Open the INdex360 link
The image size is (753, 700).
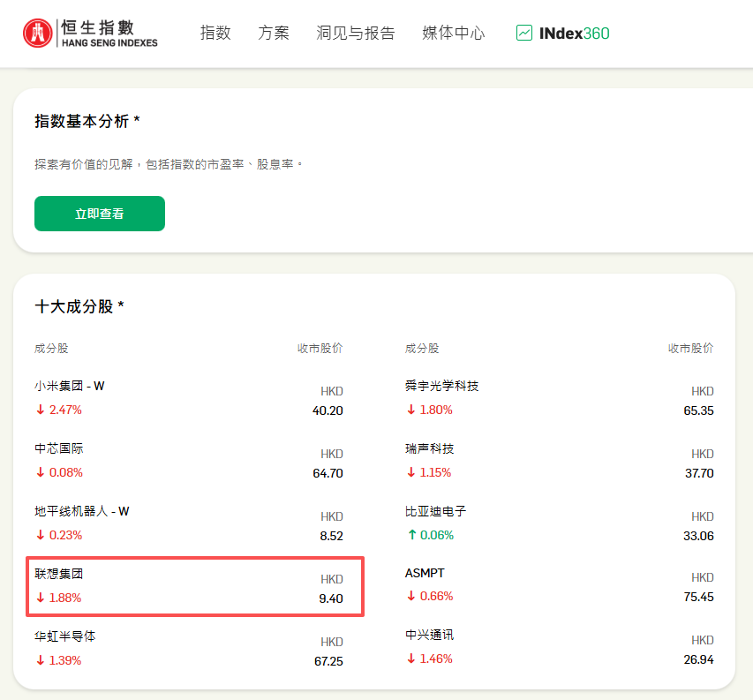click(x=574, y=33)
